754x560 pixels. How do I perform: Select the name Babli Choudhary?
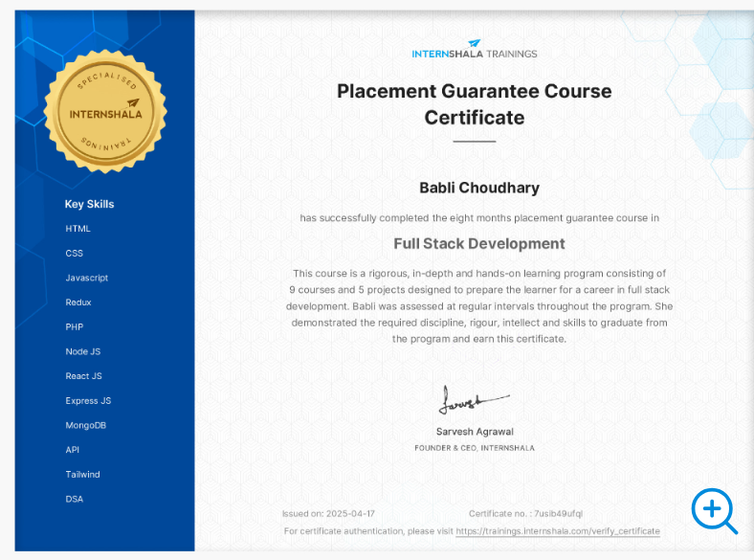pyautogui.click(x=479, y=188)
